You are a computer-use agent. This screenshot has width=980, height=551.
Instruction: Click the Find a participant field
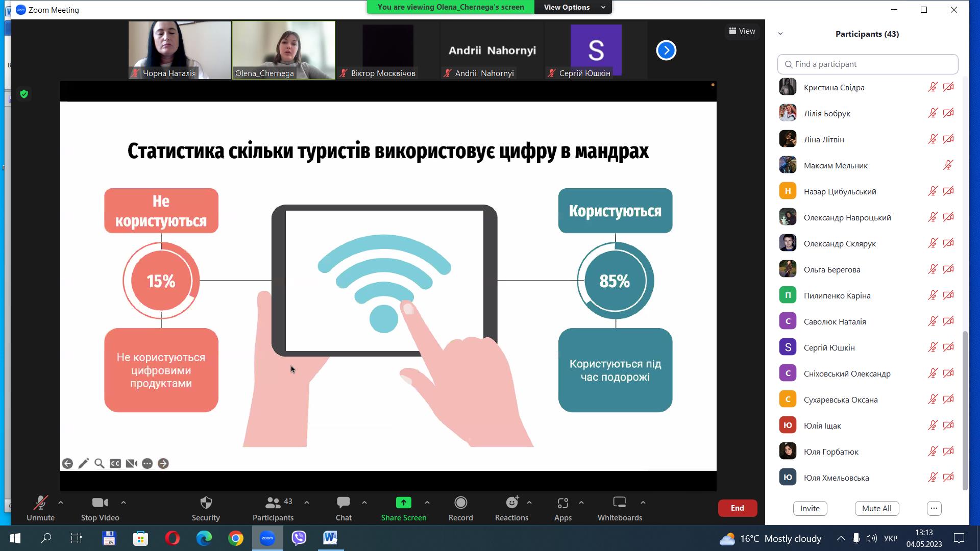[868, 64]
